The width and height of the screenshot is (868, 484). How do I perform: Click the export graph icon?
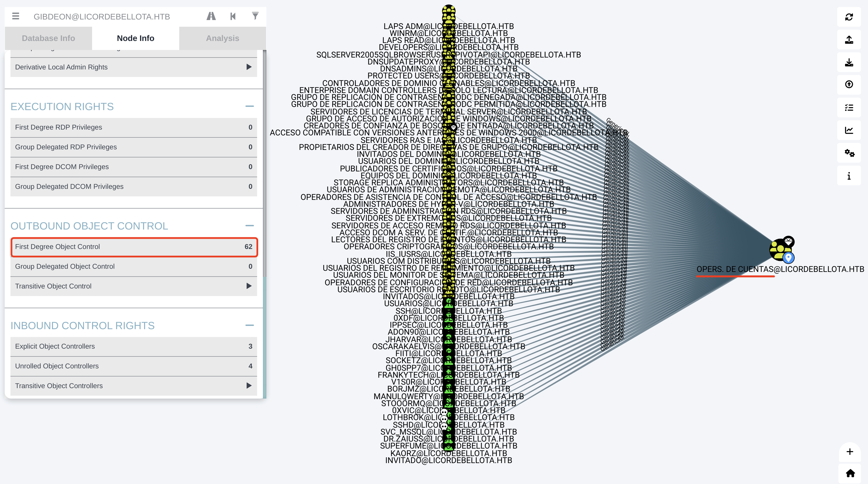pyautogui.click(x=849, y=40)
